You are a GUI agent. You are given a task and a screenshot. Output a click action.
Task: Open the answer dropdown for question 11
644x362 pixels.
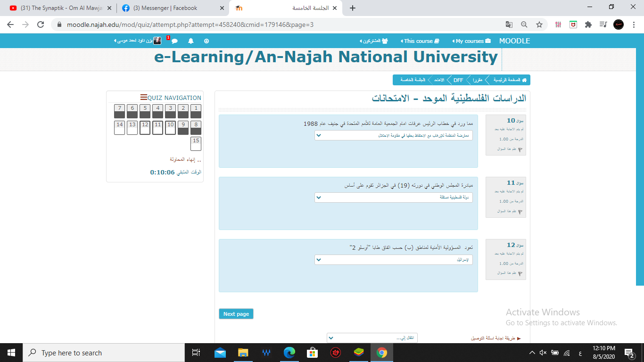pyautogui.click(x=393, y=197)
